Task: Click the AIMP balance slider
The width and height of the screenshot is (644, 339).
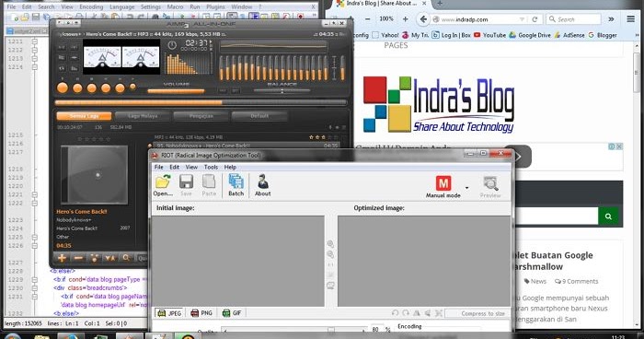Action: pyautogui.click(x=282, y=91)
